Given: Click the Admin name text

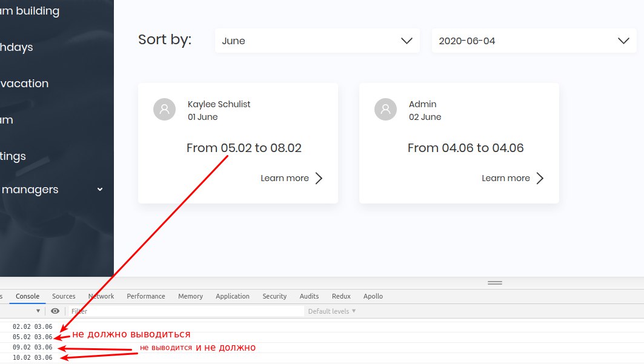Looking at the screenshot, I should pyautogui.click(x=423, y=104).
